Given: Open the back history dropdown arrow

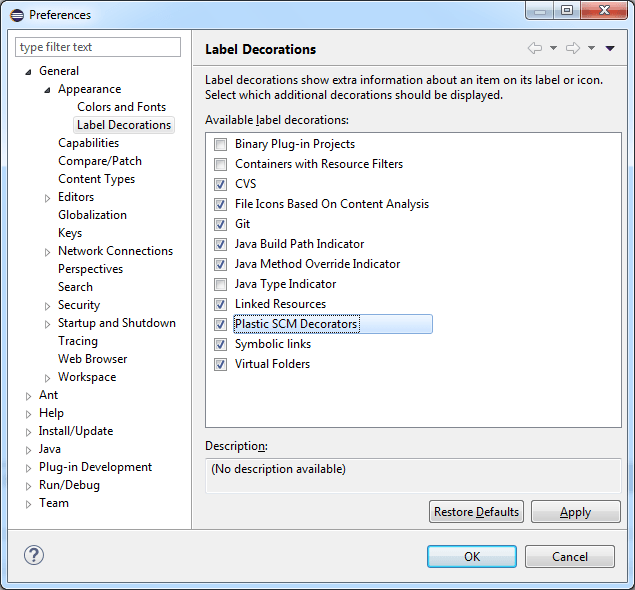Looking at the screenshot, I should (553, 48).
